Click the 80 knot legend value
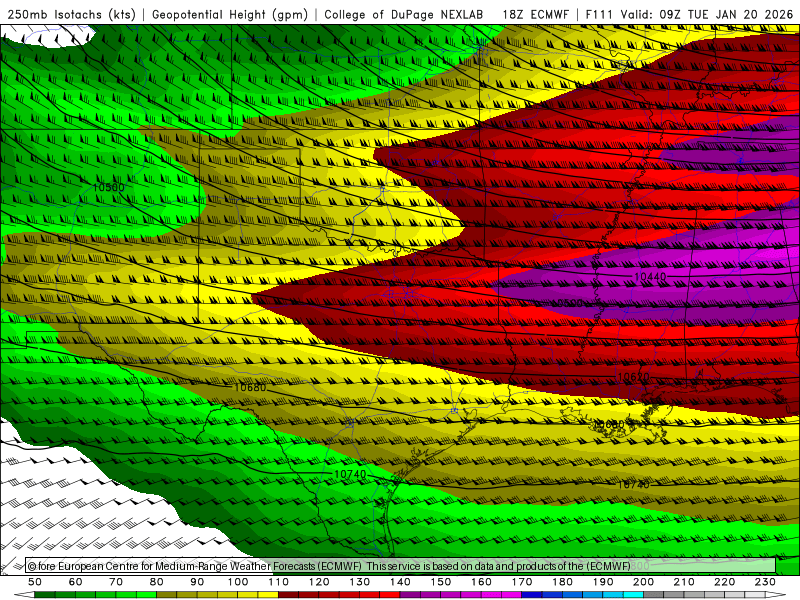This screenshot has width=800, height=600. tap(156, 582)
